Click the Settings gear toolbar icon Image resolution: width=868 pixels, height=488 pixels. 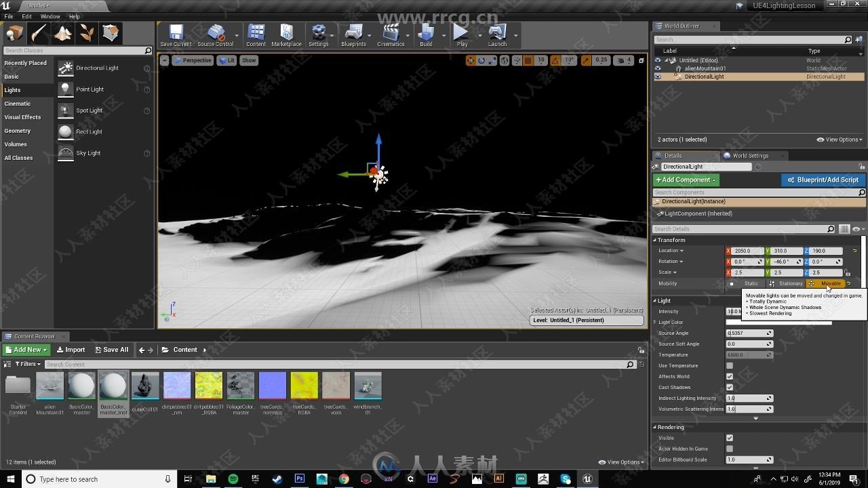pos(318,35)
